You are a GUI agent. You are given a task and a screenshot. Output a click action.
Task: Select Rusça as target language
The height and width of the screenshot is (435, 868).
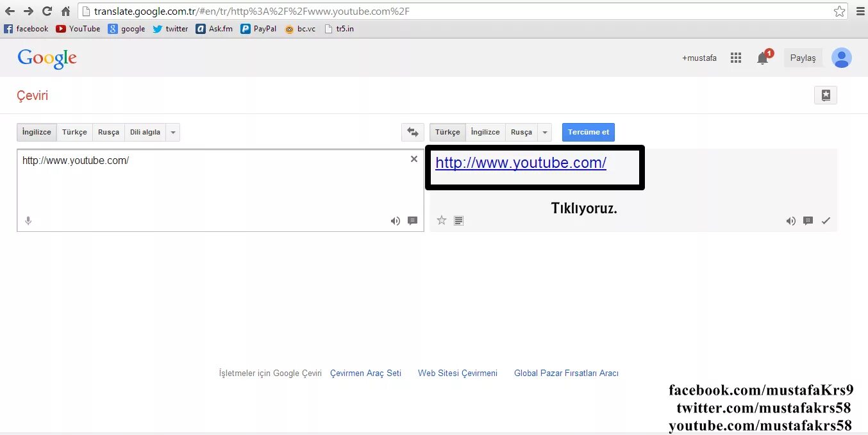pos(521,132)
